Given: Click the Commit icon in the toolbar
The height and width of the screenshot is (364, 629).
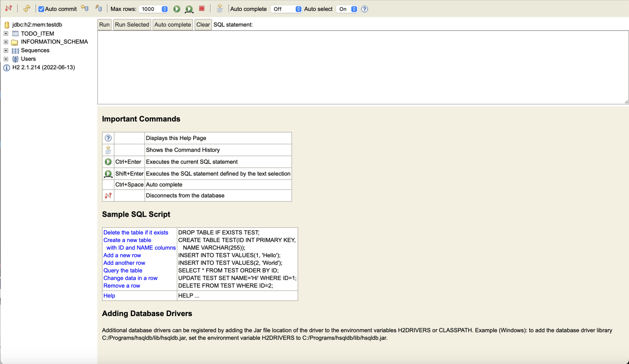Looking at the screenshot, I should tap(99, 9).
